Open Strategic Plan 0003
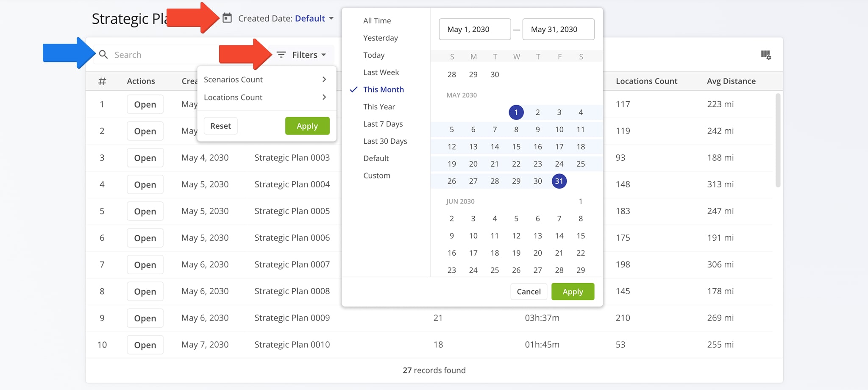This screenshot has height=390, width=868. 145,158
